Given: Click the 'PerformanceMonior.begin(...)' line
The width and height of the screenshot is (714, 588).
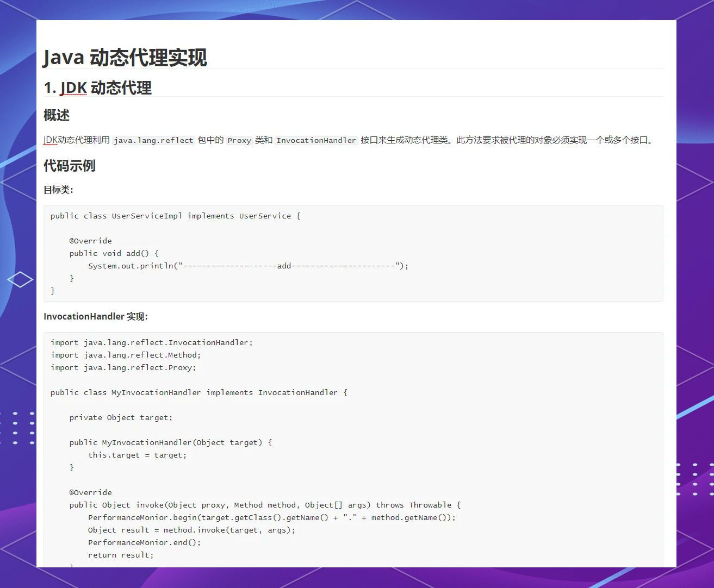Looking at the screenshot, I should (x=272, y=517).
